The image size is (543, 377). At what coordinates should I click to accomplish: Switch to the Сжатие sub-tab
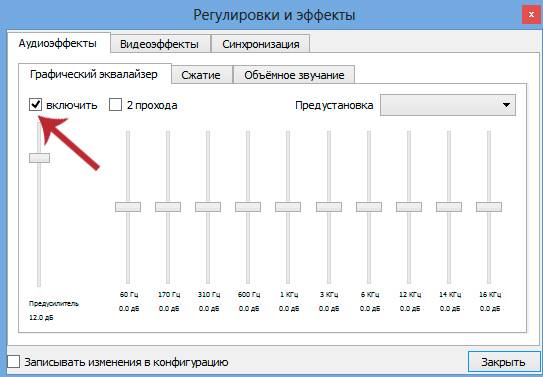pos(201,75)
